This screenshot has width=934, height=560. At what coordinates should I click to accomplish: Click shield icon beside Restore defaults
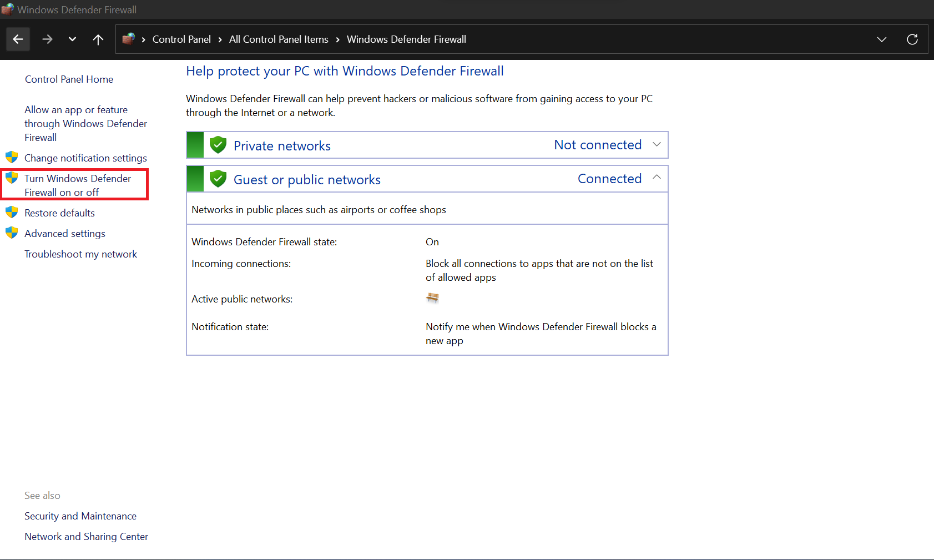click(x=12, y=212)
